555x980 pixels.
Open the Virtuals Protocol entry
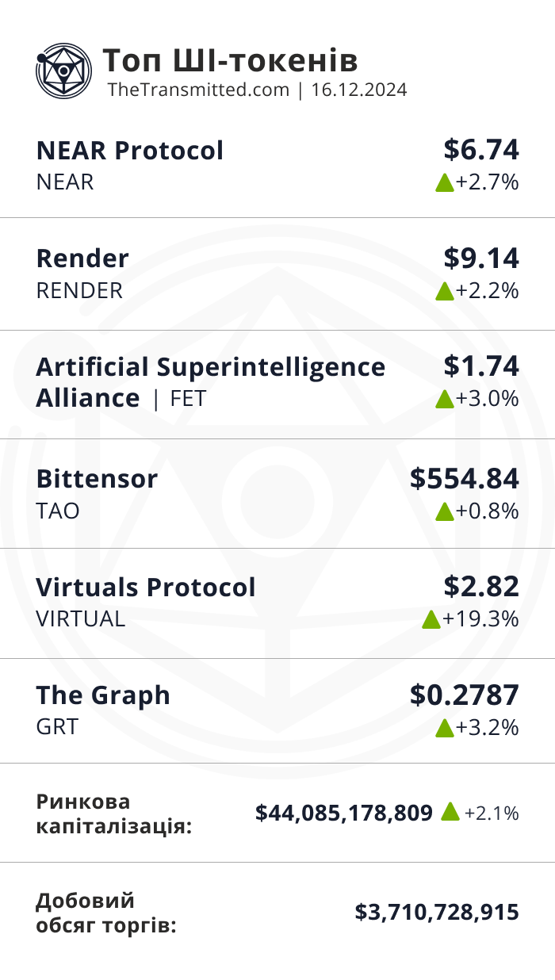(x=146, y=588)
